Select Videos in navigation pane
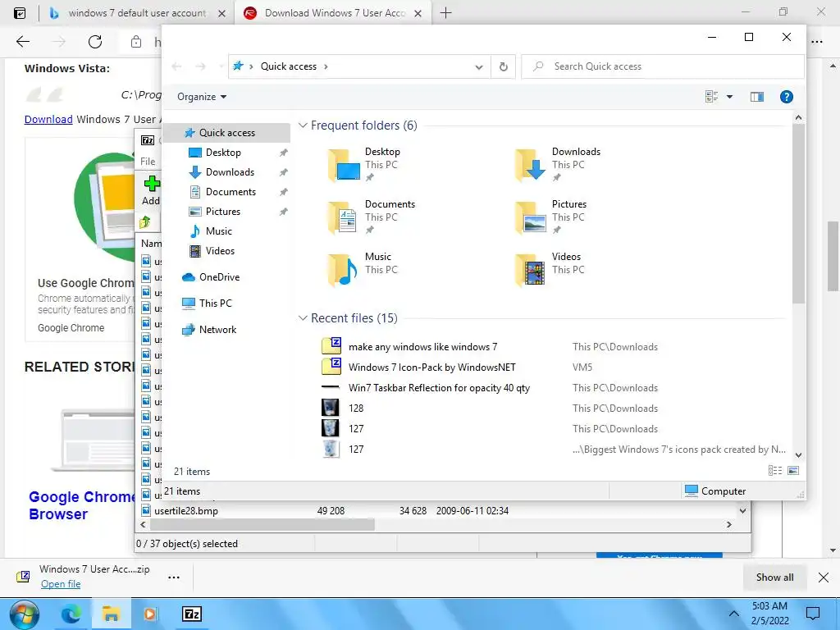 [220, 251]
